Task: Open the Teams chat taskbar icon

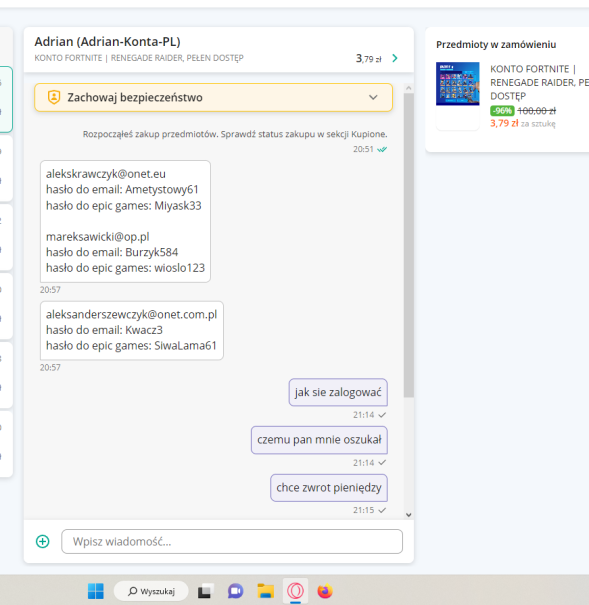Action: point(235,591)
